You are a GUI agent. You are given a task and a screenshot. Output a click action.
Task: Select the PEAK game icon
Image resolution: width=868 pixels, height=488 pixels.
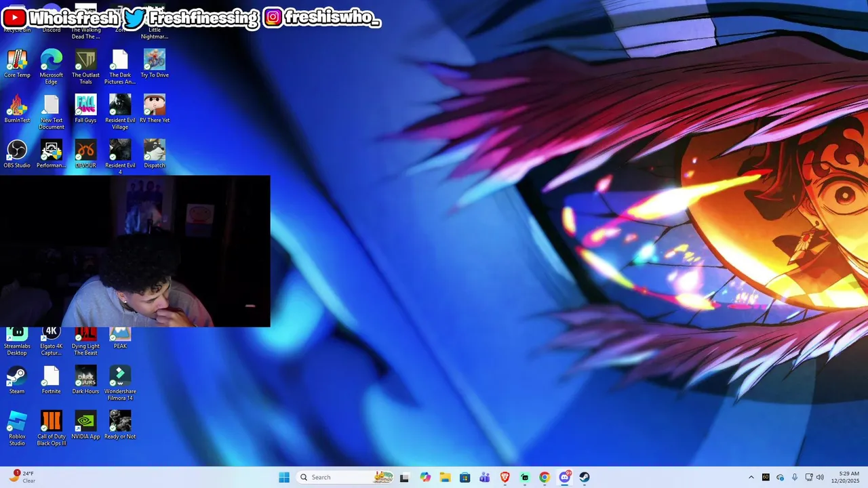pos(120,338)
